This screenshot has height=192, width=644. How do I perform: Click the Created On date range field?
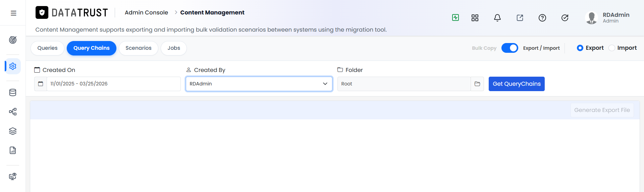pos(113,84)
